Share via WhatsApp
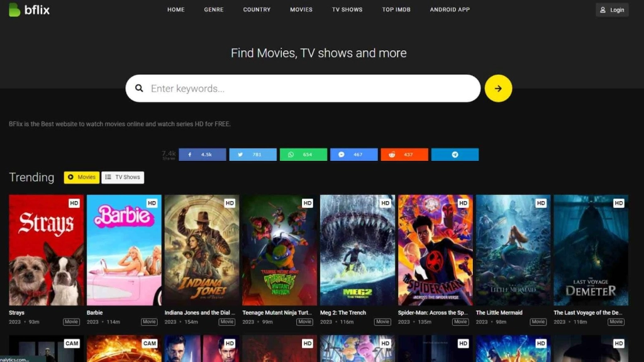The width and height of the screenshot is (644, 362). point(303,154)
